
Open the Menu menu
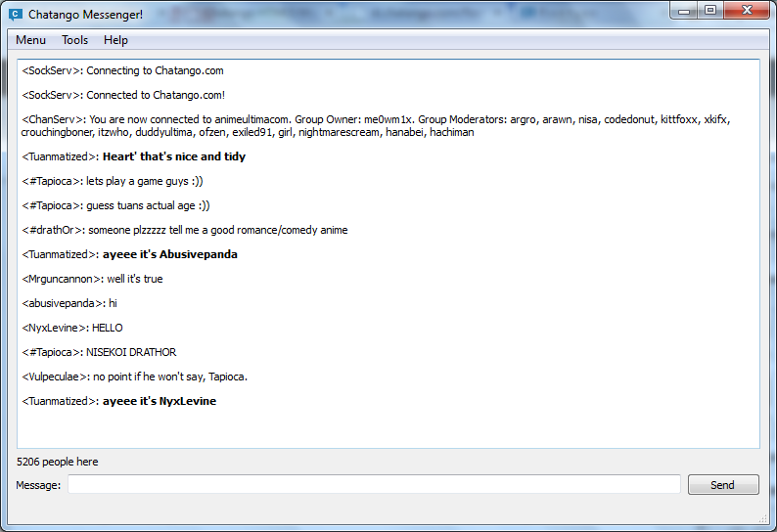tap(30, 40)
